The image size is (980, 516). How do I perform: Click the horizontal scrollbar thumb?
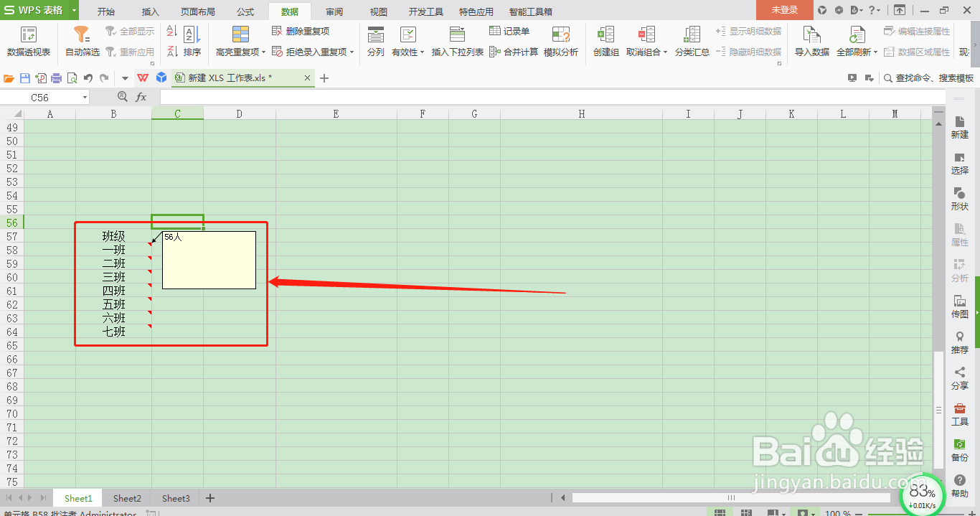click(x=731, y=497)
